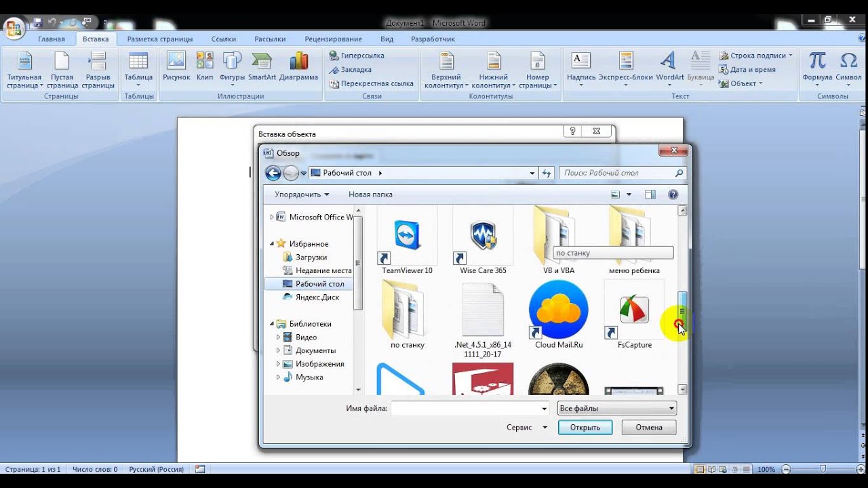The height and width of the screenshot is (488, 868).
Task: Insert a page break via Разрыв страницы
Action: [x=98, y=70]
